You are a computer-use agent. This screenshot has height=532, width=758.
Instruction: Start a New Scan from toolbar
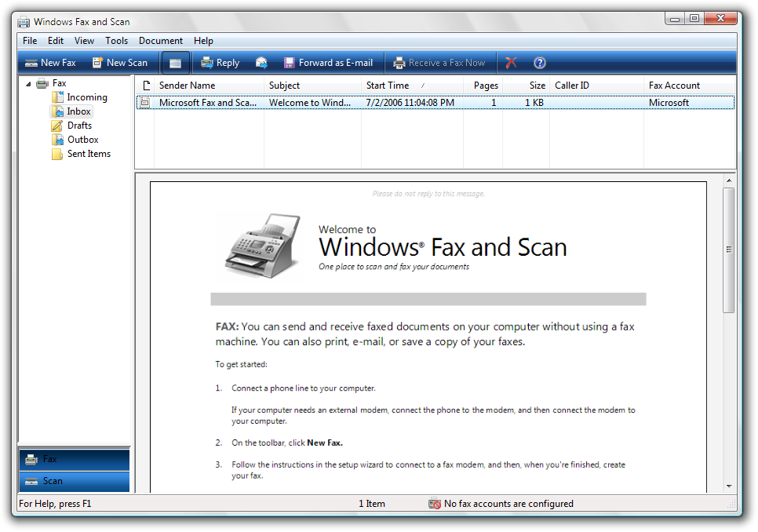[120, 63]
